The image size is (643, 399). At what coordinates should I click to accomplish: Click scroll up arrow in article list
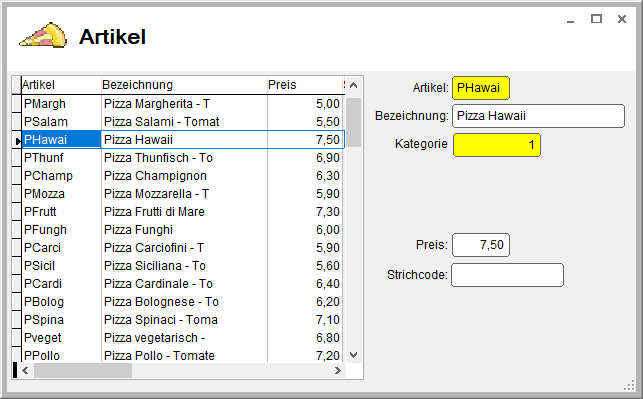click(x=353, y=85)
